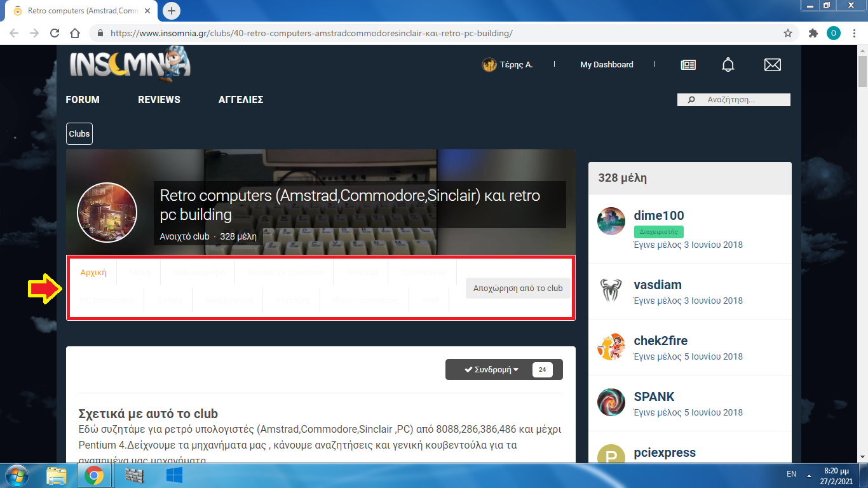
Task: Open Chrome extensions puzzle icon
Action: click(813, 33)
